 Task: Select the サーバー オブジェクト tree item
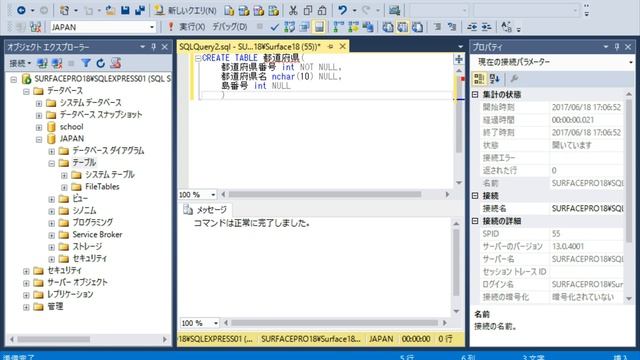tap(77, 282)
